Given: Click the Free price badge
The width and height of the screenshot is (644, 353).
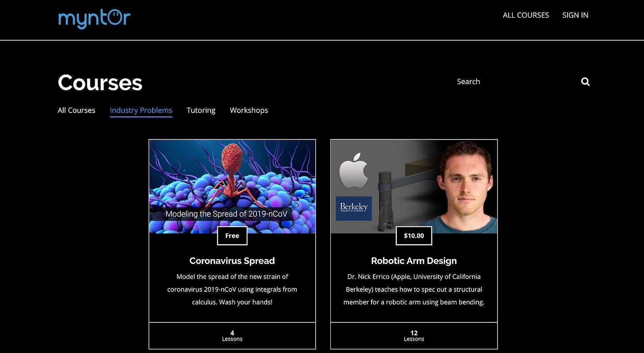Looking at the screenshot, I should click(232, 236).
